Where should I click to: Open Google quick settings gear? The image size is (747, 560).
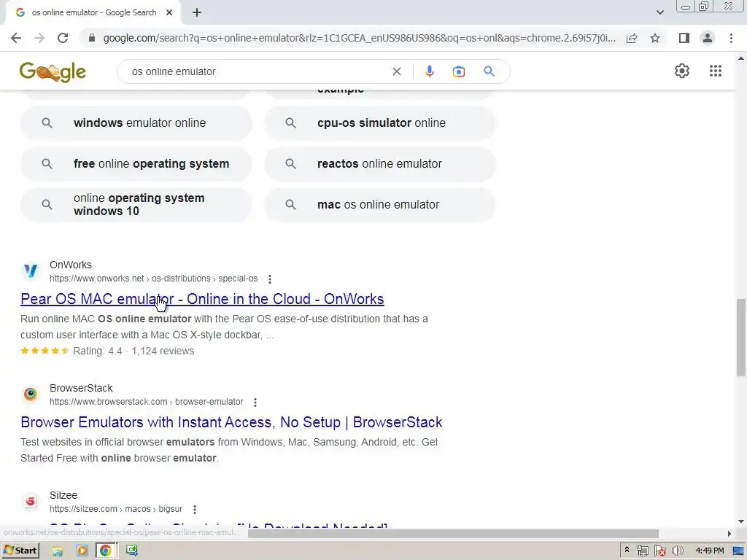click(x=682, y=71)
